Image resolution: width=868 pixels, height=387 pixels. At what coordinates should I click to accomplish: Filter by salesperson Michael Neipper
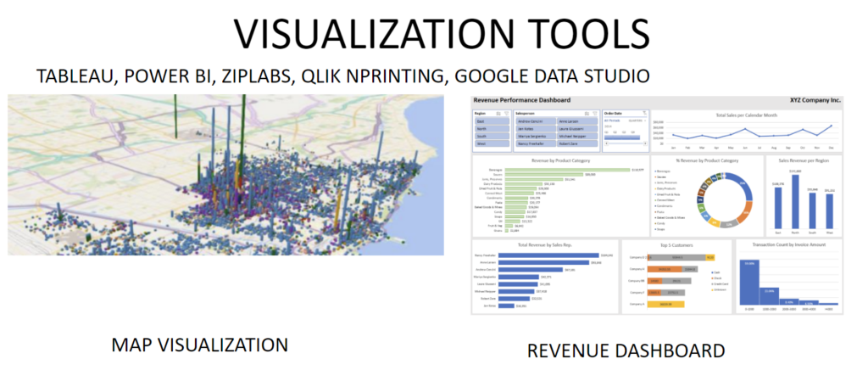pyautogui.click(x=577, y=136)
